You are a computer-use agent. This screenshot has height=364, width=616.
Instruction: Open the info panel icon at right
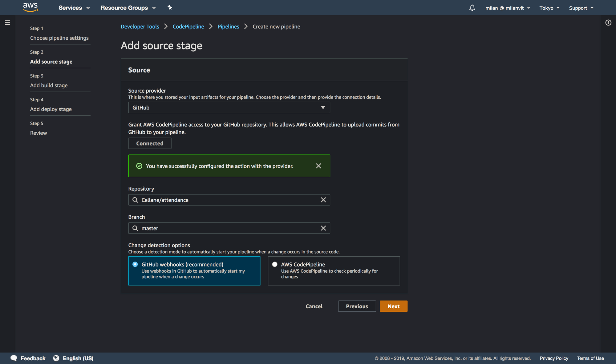pos(608,22)
